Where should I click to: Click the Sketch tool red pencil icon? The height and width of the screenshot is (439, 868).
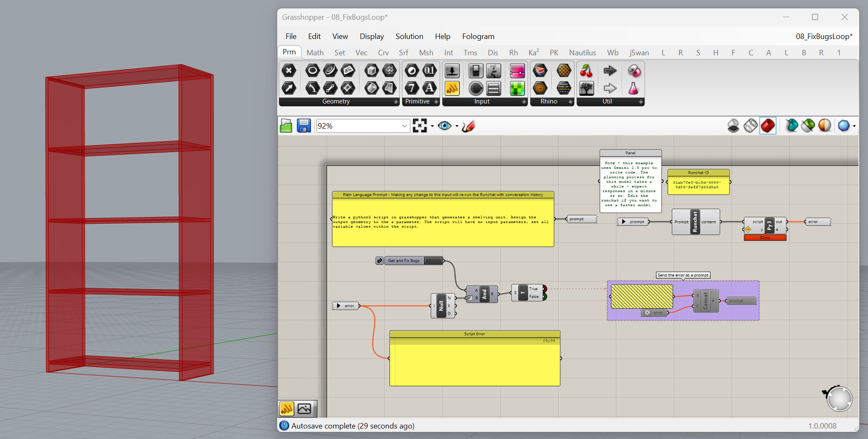point(469,126)
